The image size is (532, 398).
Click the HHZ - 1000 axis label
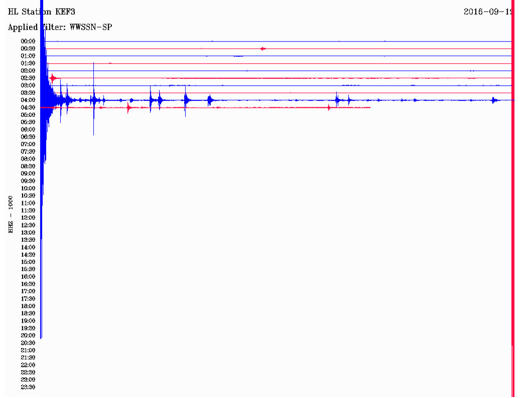tap(11, 214)
